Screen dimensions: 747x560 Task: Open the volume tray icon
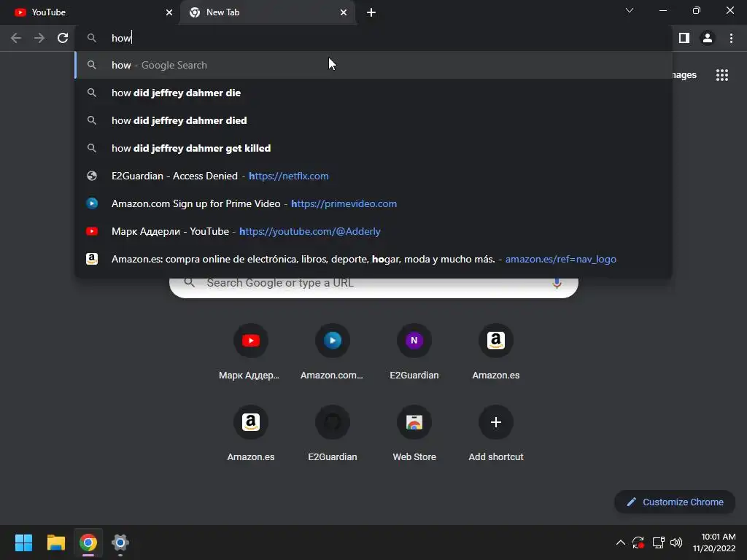pyautogui.click(x=676, y=542)
